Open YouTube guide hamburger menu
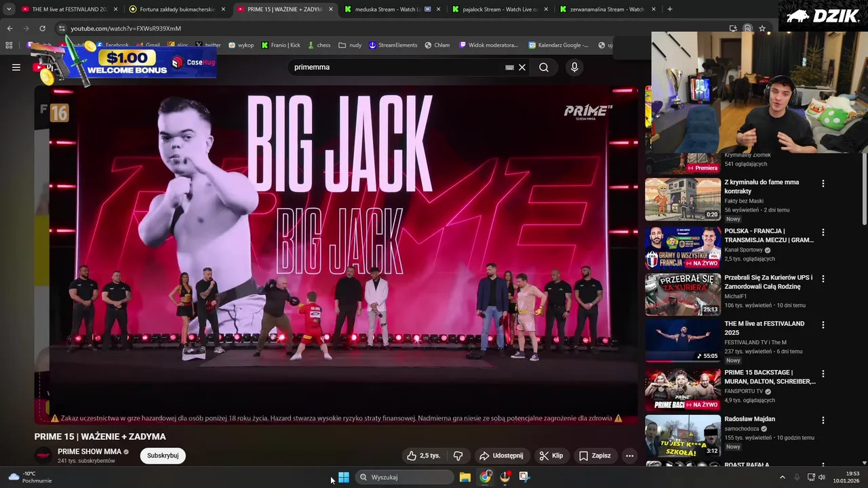The height and width of the screenshot is (488, 868). click(x=16, y=67)
